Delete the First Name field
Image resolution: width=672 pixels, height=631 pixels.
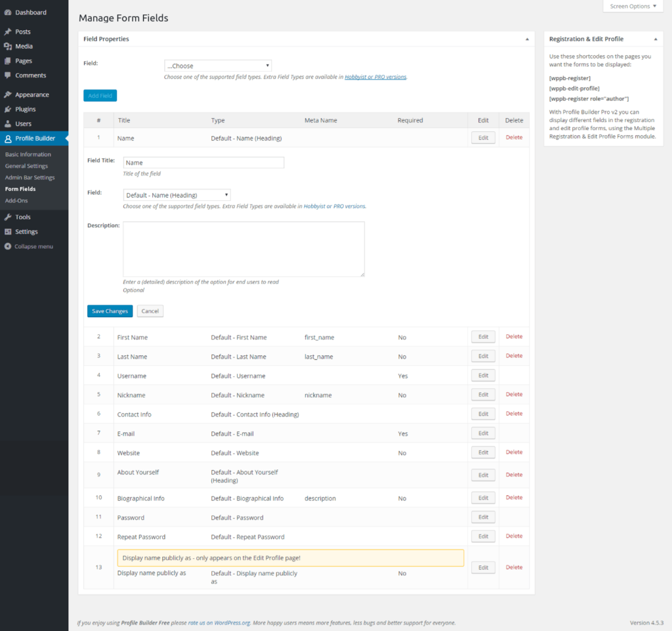[x=514, y=337]
